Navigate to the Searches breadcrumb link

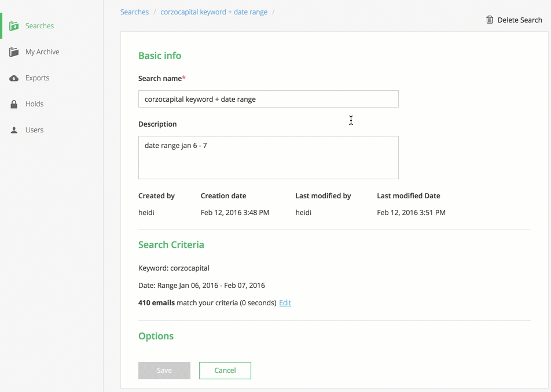click(x=134, y=12)
